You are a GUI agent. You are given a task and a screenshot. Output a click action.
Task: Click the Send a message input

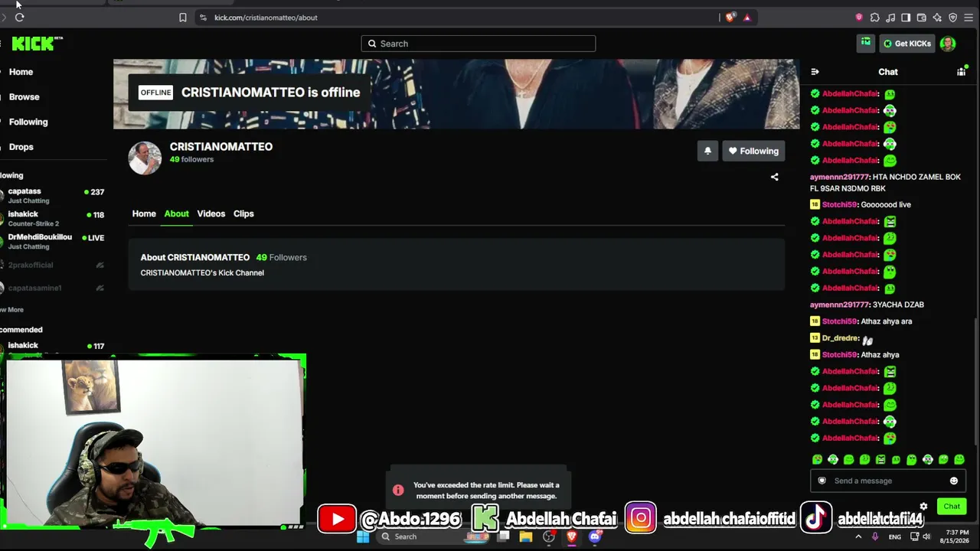coord(888,481)
